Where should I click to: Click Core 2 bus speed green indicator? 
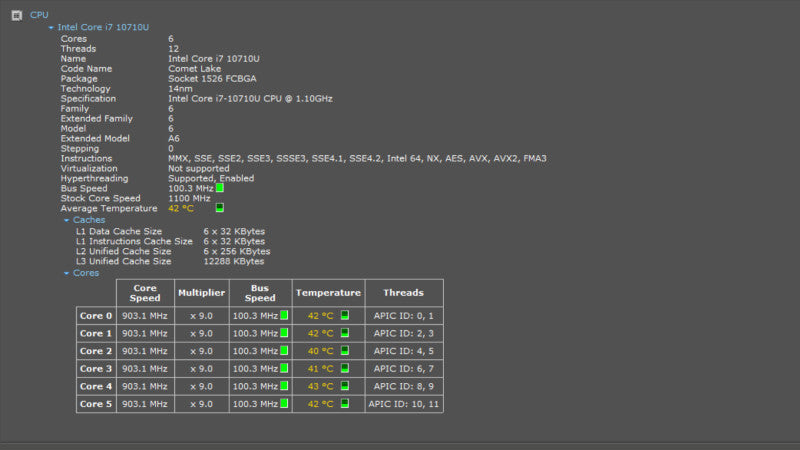pos(284,351)
